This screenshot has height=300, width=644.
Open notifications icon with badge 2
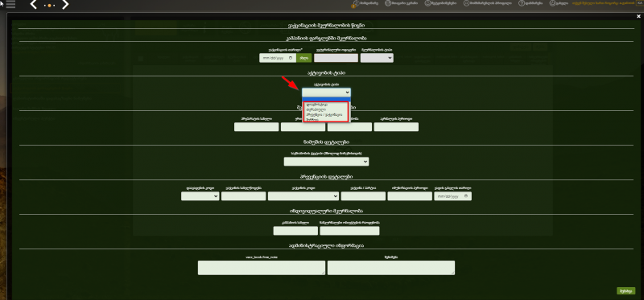point(356,4)
